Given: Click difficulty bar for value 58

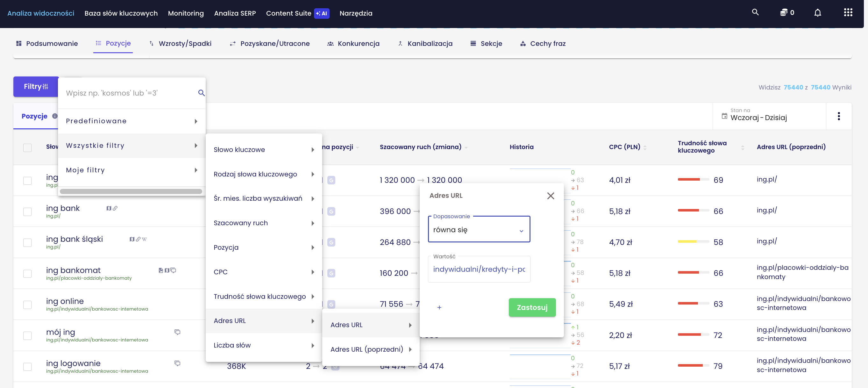Looking at the screenshot, I should pos(693,242).
